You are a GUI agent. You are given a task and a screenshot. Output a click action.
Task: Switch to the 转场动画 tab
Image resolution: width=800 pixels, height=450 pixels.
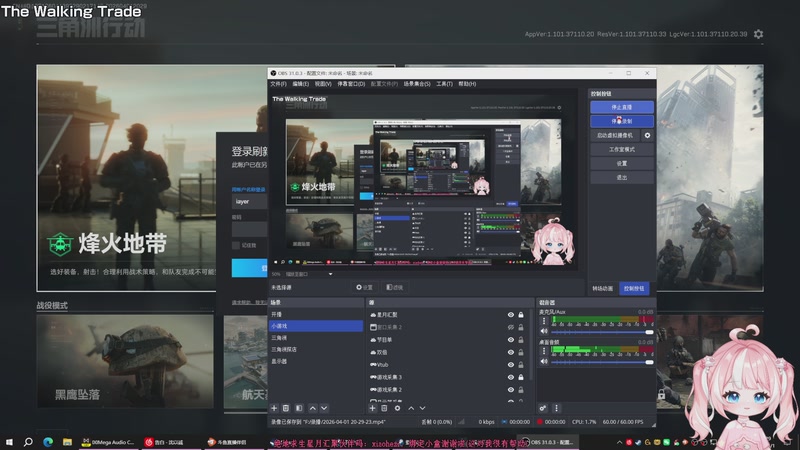click(603, 288)
